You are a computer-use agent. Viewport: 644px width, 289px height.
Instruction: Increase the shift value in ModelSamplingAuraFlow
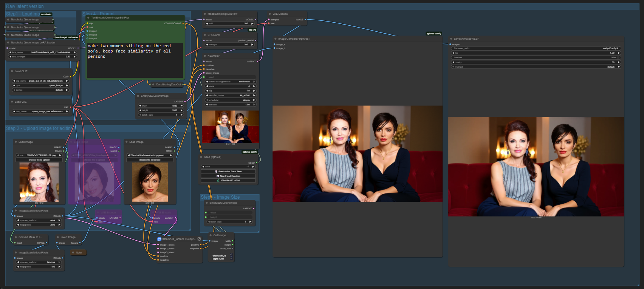coord(252,23)
